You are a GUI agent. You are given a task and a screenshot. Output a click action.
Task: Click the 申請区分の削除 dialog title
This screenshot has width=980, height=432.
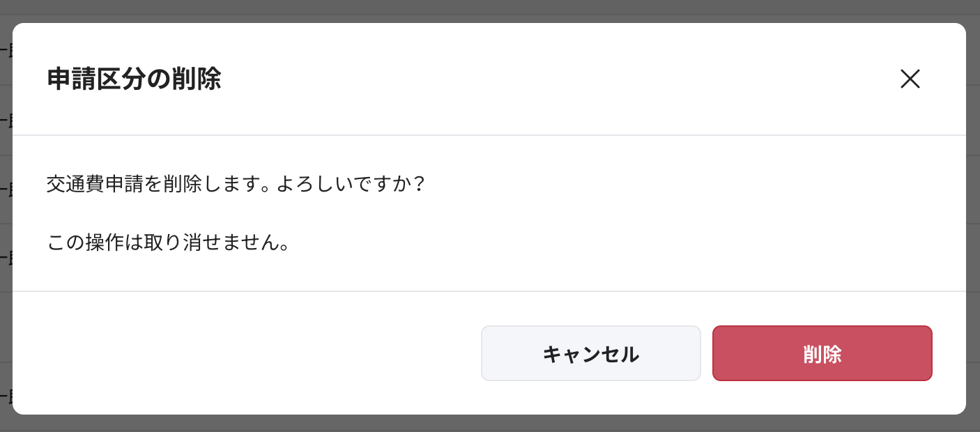coord(134,79)
